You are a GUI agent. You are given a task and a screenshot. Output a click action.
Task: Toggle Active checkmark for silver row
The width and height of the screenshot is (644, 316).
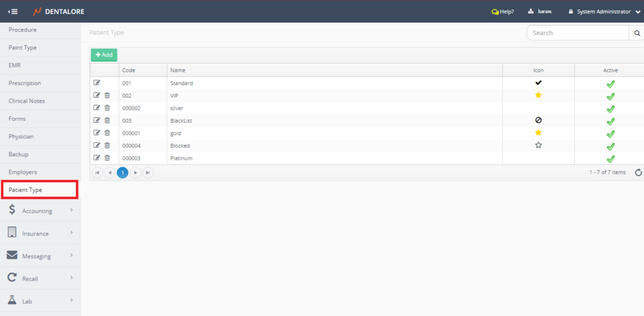(x=610, y=108)
